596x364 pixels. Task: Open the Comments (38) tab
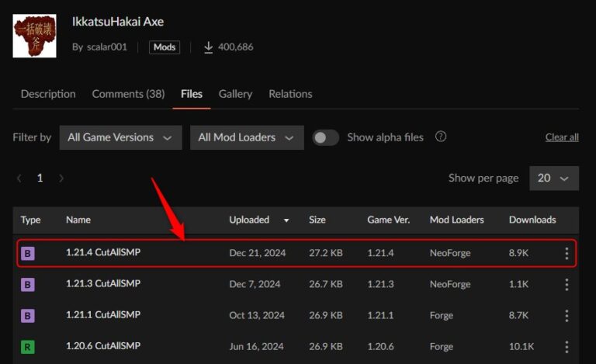[x=128, y=94]
